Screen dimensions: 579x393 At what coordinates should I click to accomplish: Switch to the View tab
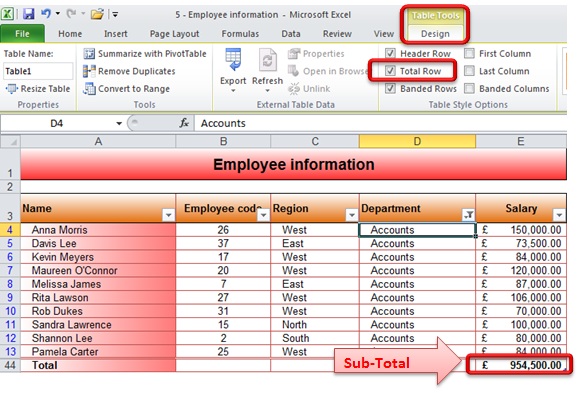pos(384,34)
